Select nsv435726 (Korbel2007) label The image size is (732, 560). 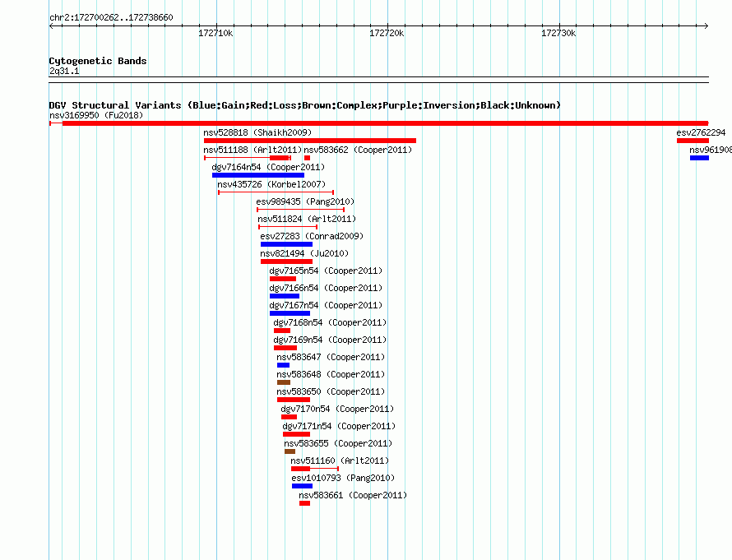pos(271,184)
